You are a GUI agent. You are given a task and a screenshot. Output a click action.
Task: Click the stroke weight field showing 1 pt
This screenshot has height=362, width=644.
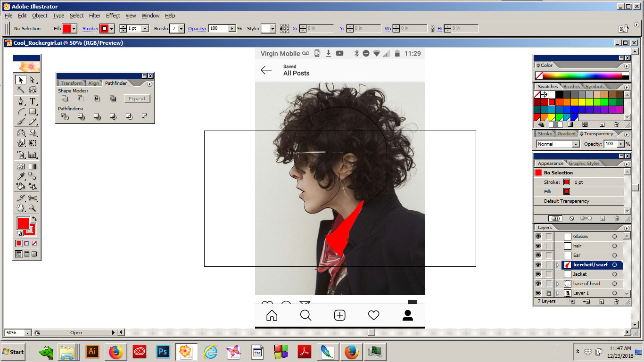tap(134, 29)
